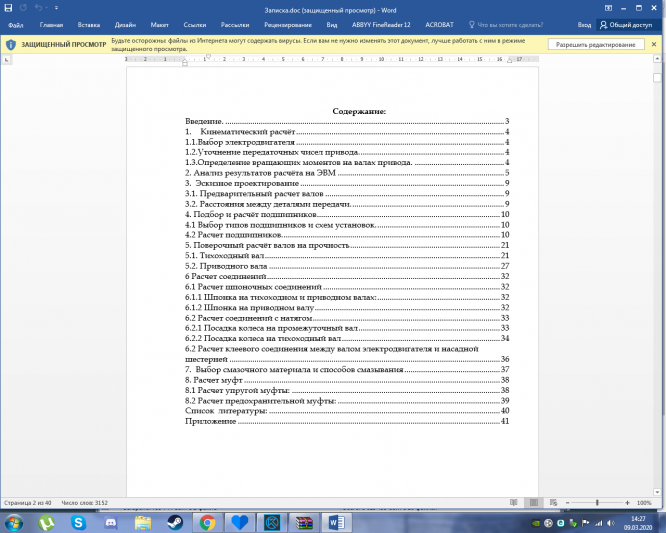Switch to Web Layout view icon

coord(553,503)
